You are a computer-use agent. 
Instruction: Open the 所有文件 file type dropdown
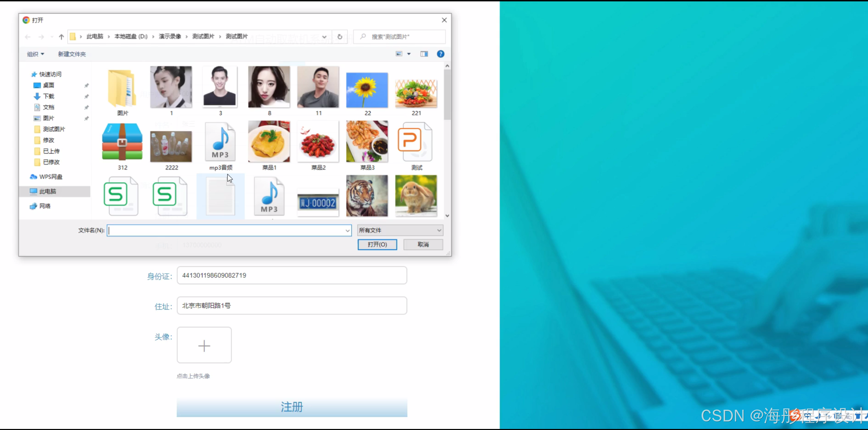pos(400,230)
